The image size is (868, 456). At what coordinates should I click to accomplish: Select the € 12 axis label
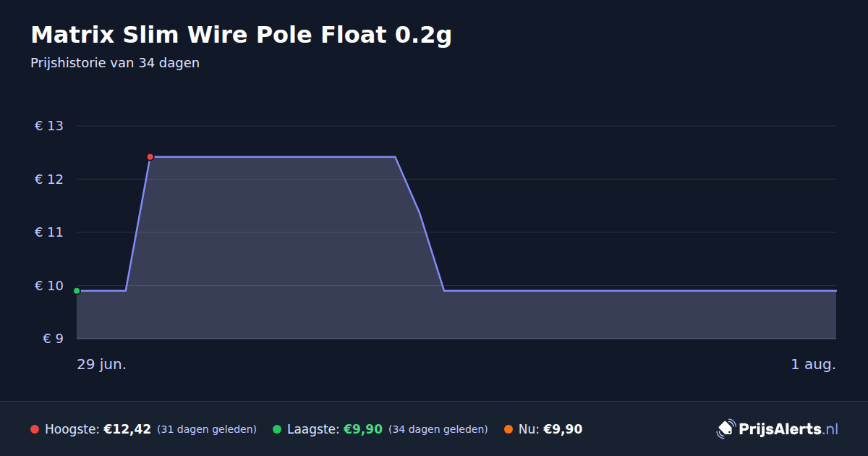[49, 180]
